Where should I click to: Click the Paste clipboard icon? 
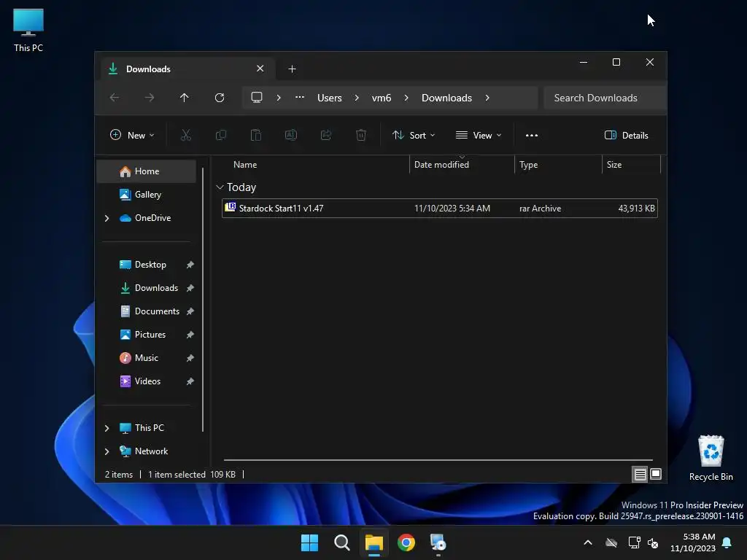click(x=256, y=135)
